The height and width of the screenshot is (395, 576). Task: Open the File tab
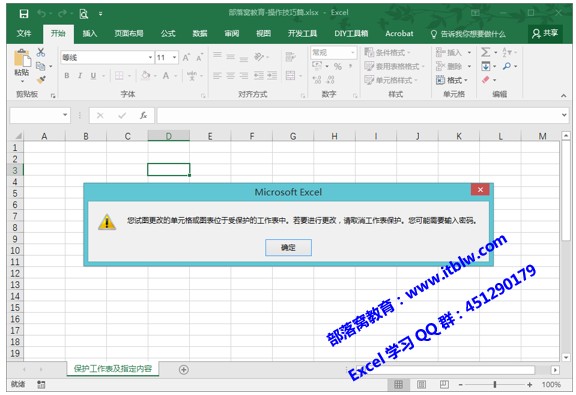pos(24,34)
